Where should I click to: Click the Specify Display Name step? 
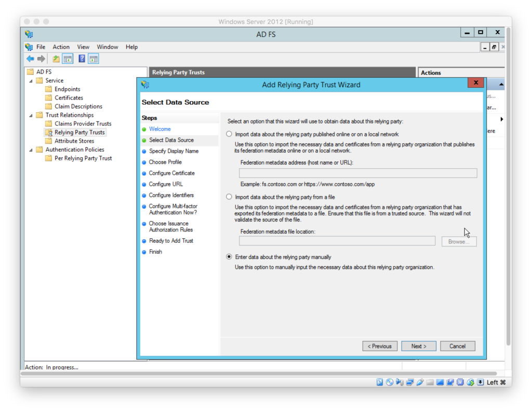tap(174, 151)
